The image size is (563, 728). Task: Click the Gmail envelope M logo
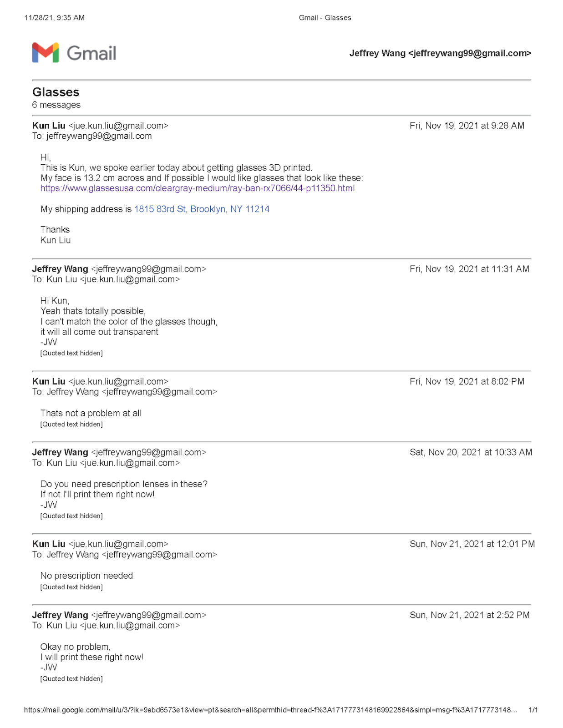pos(46,53)
